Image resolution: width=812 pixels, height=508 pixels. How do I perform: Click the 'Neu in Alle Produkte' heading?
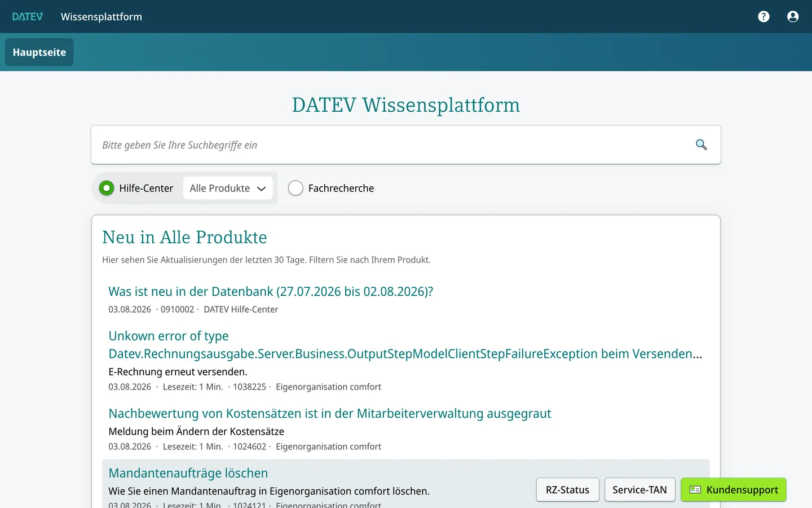pos(184,237)
